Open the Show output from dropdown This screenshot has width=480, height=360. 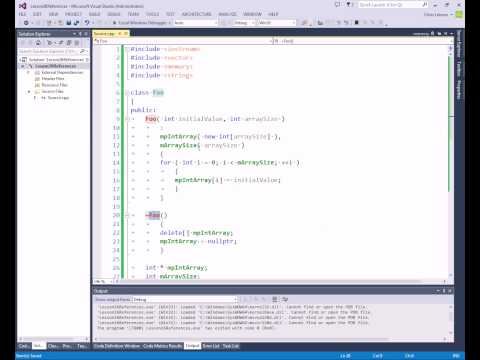click(185, 299)
